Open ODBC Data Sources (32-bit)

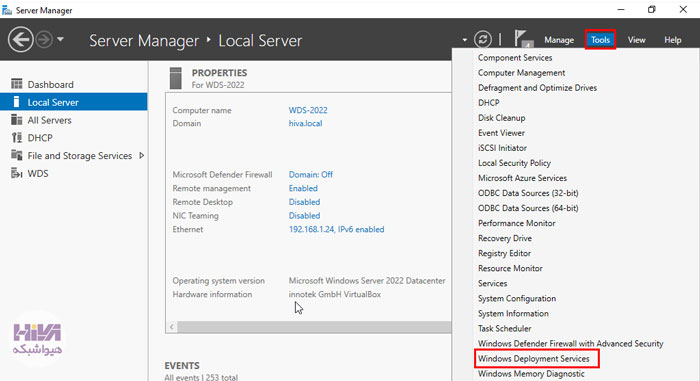(x=528, y=193)
